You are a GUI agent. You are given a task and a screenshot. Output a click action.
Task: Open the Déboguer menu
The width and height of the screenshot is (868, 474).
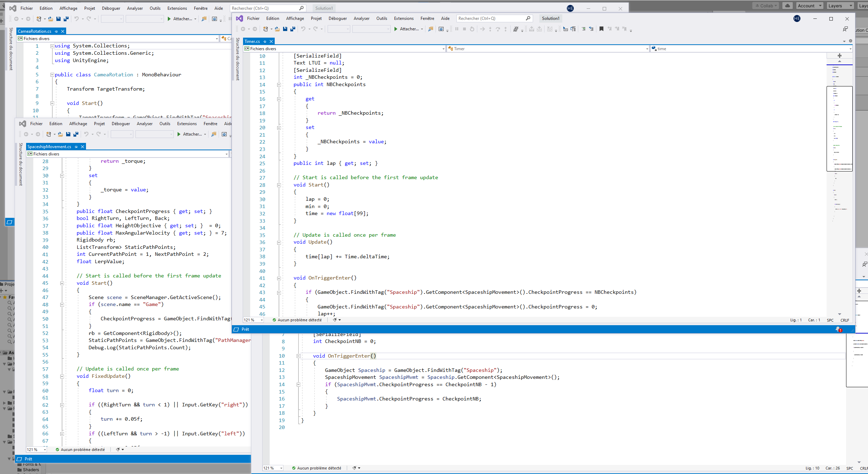337,18
